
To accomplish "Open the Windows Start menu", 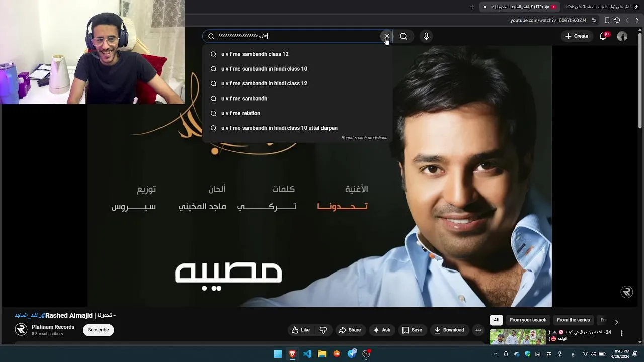I will [x=278, y=354].
